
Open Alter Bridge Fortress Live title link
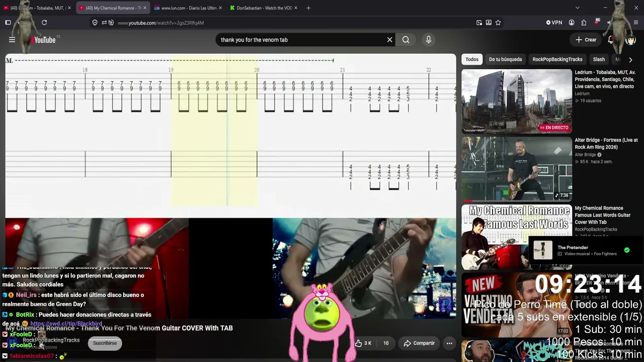[x=606, y=143]
